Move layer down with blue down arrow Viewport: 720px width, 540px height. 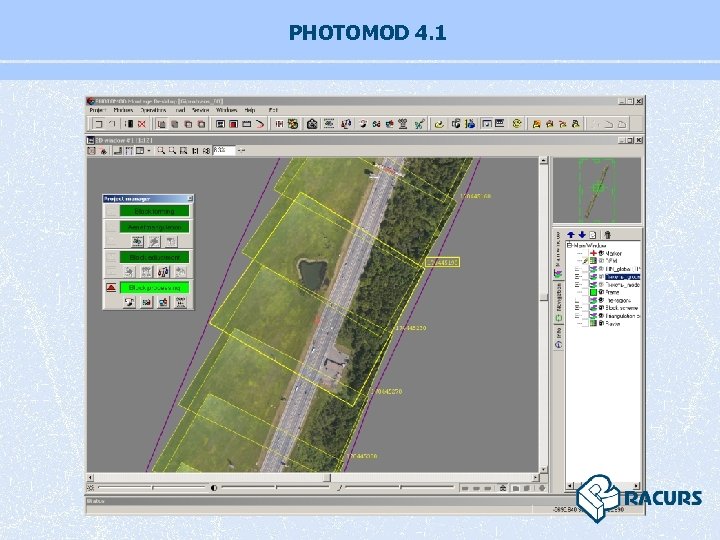(x=582, y=235)
